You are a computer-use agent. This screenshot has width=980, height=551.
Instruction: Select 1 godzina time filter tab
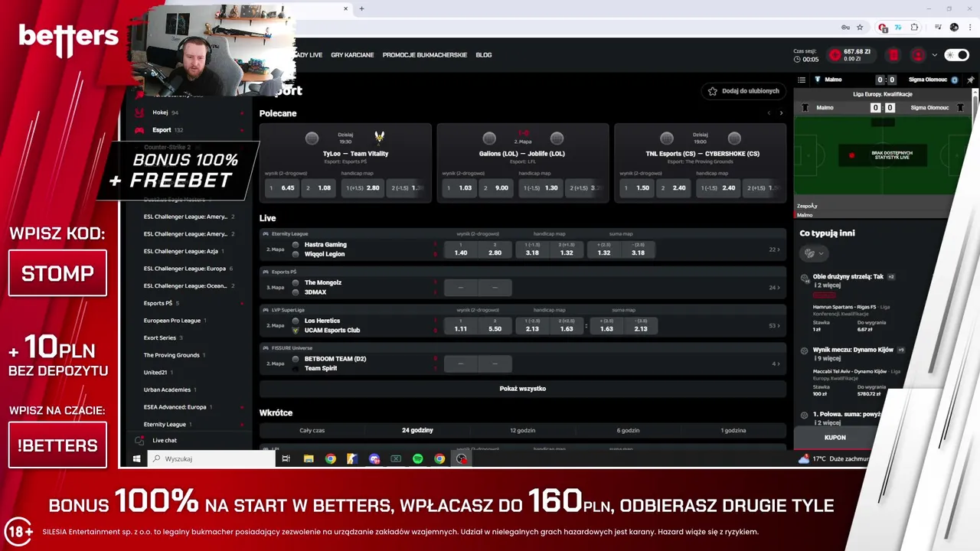(733, 430)
